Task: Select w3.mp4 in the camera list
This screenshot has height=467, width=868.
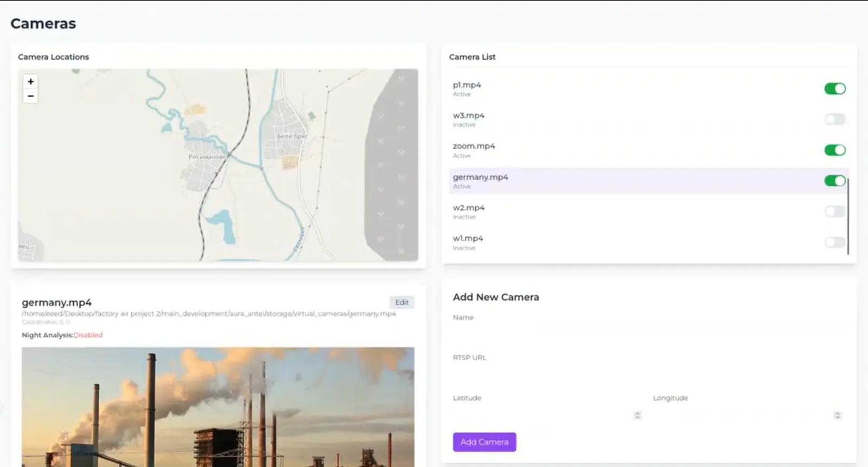Action: (x=649, y=119)
